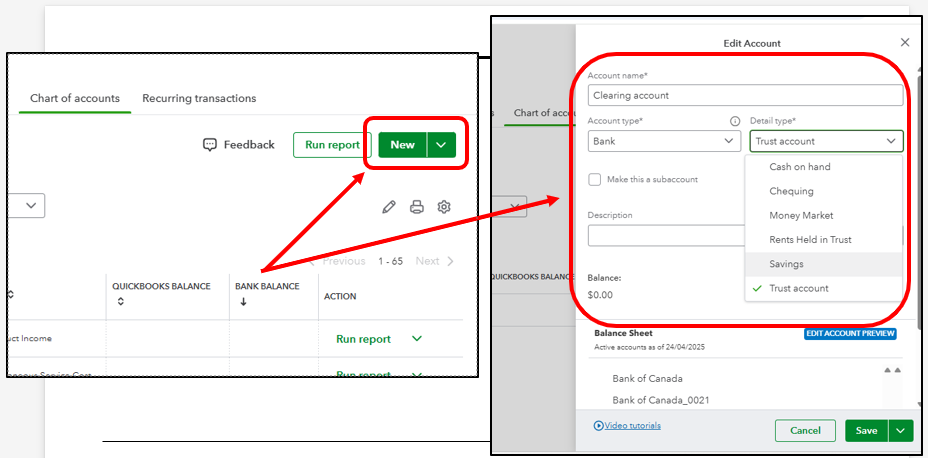Close the Edit Account panel
The height and width of the screenshot is (458, 928).
click(904, 43)
